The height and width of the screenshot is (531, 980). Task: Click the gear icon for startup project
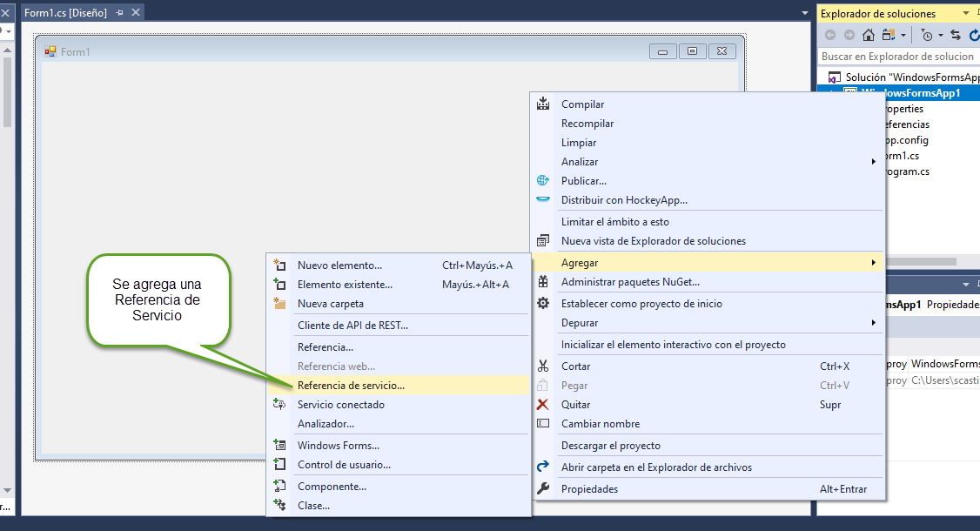click(x=543, y=304)
